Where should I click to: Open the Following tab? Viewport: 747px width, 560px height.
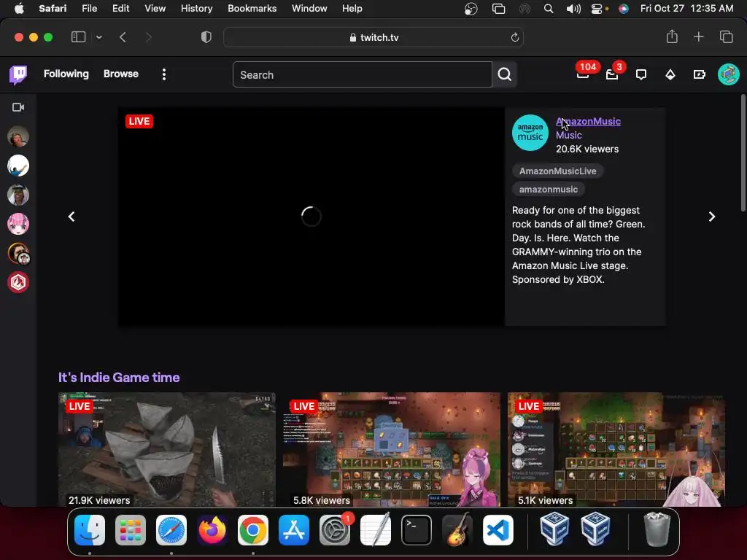tap(66, 74)
